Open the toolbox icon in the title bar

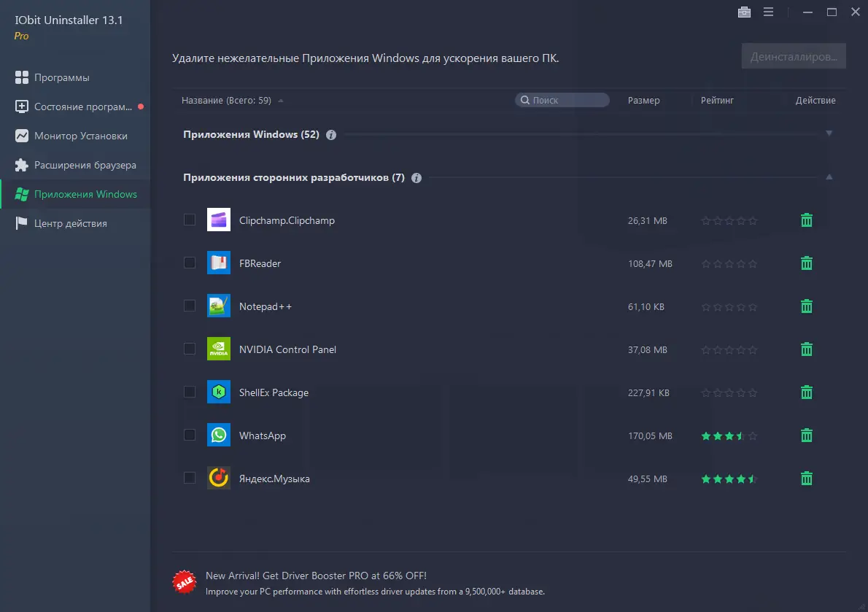[x=744, y=12]
